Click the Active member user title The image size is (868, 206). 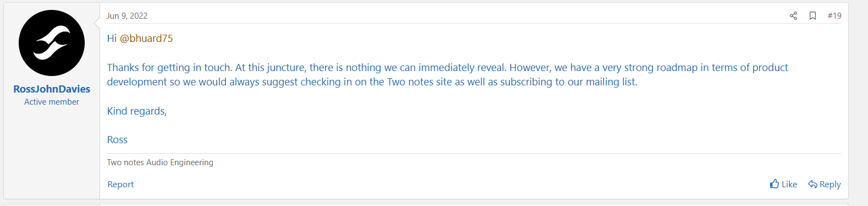[52, 102]
